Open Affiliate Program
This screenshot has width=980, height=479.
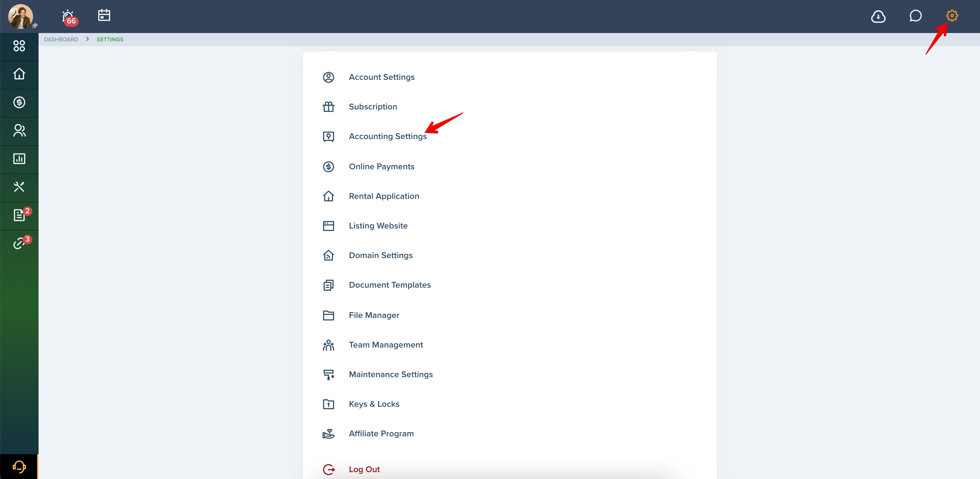tap(381, 434)
